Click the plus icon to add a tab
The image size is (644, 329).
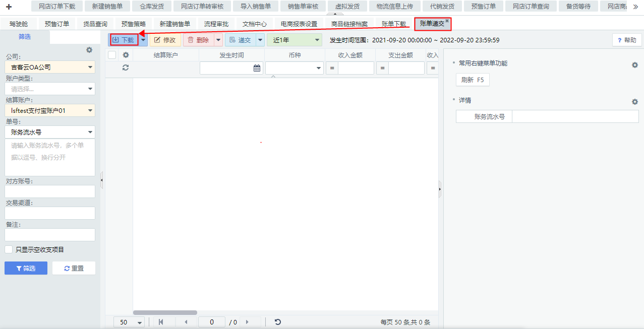point(9,7)
